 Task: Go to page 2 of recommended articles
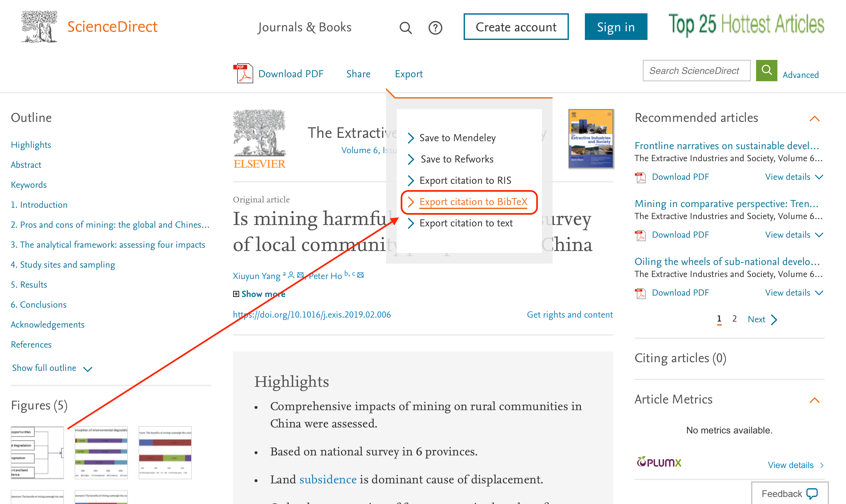[734, 319]
